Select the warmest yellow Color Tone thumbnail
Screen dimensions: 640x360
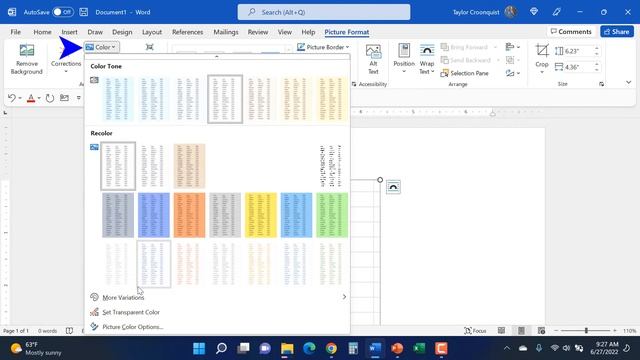tap(332, 99)
